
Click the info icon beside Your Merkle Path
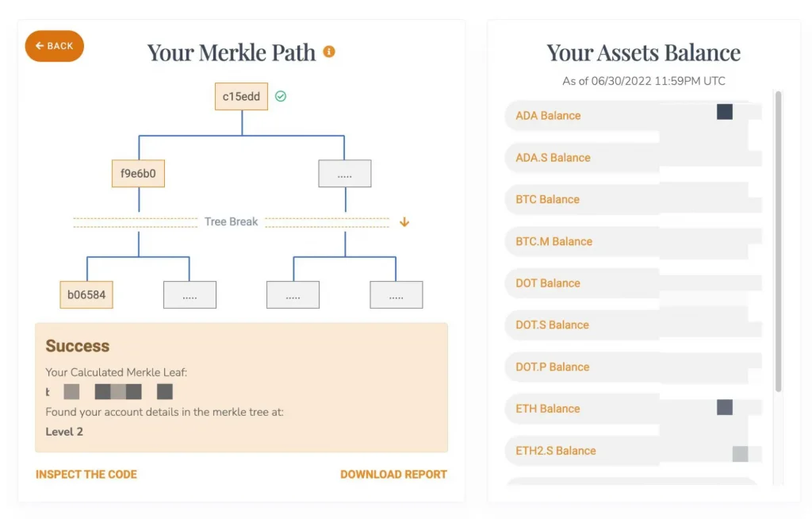[x=329, y=52]
